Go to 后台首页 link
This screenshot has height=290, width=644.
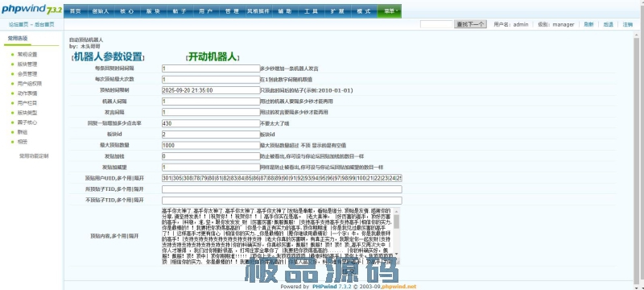[x=44, y=25]
